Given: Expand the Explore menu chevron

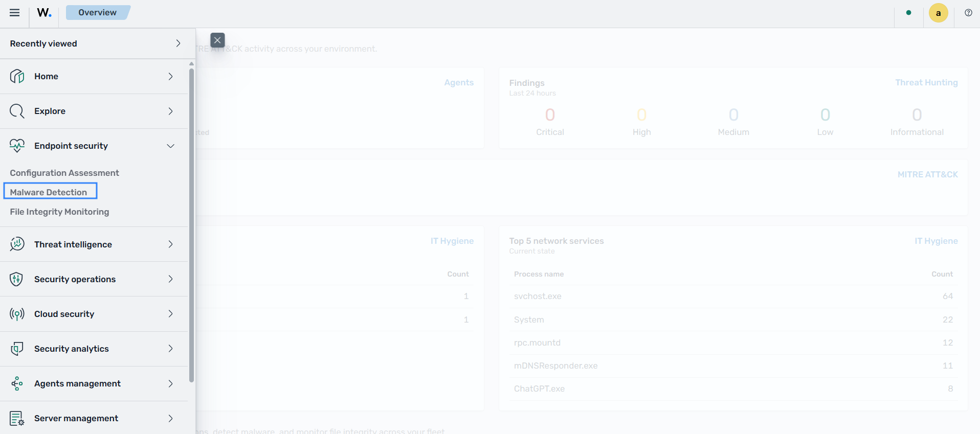Looking at the screenshot, I should (x=170, y=111).
